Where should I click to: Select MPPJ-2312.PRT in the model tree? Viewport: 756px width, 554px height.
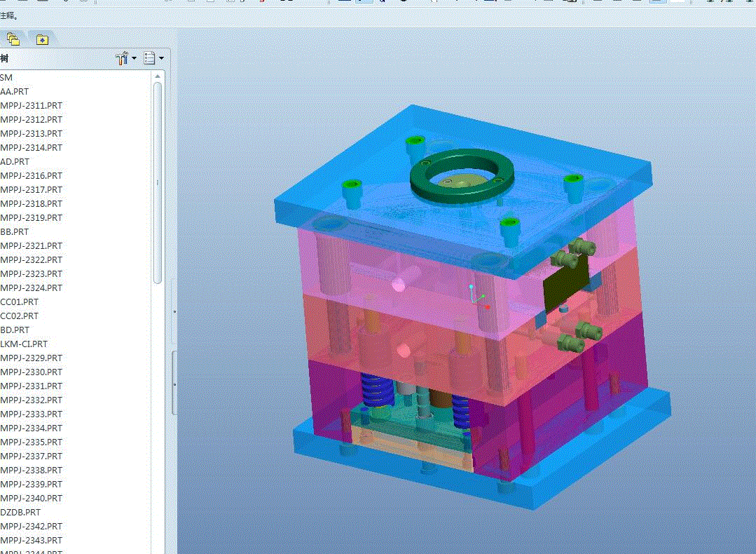pos(32,119)
